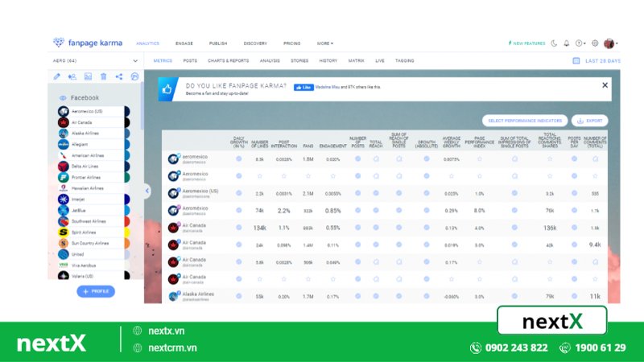Close the Fanpage Karma like banner
This screenshot has height=362, width=644.
pyautogui.click(x=605, y=84)
